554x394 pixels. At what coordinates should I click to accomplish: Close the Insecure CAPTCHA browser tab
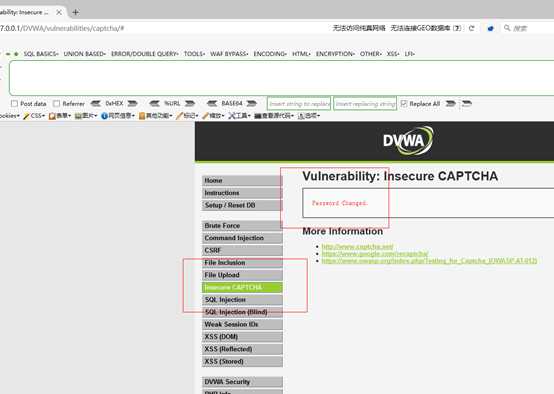point(59,12)
